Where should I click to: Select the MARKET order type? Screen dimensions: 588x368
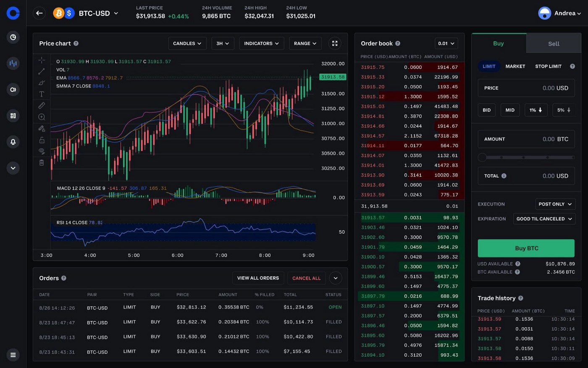coord(515,66)
